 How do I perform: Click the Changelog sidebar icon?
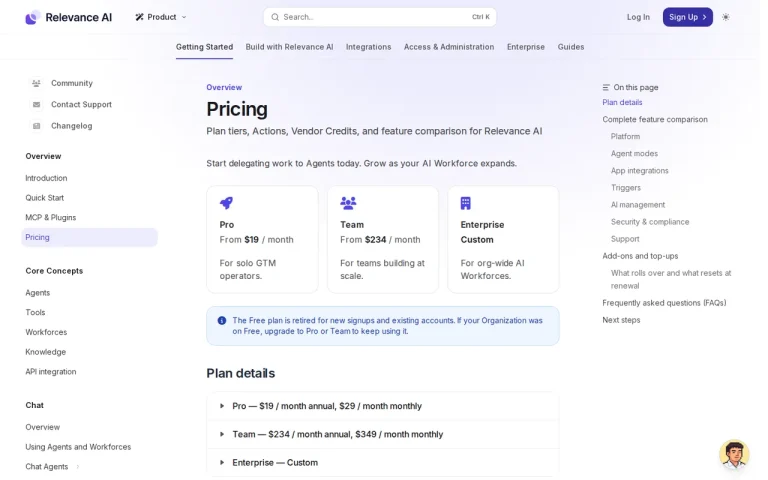[x=36, y=126]
